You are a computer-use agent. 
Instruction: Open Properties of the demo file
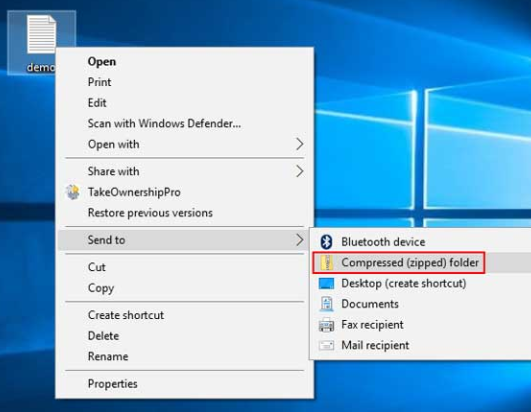pos(112,384)
